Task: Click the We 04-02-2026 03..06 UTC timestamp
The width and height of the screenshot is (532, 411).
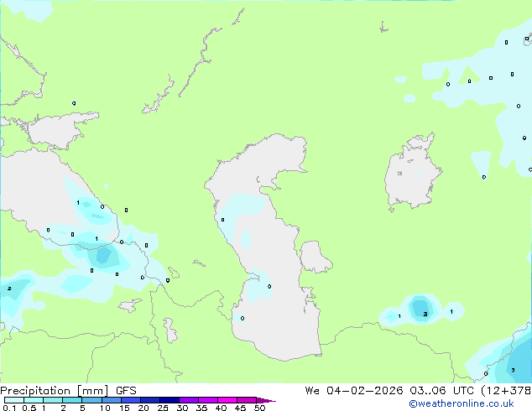Action: coord(389,391)
